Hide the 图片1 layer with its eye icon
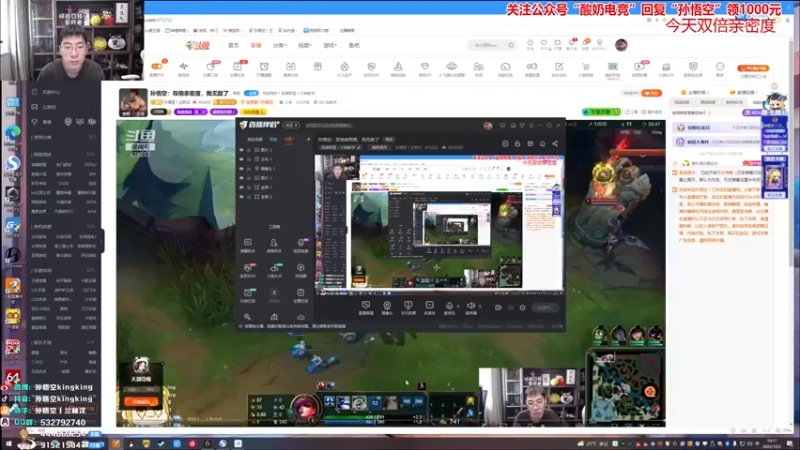This screenshot has height=450, width=800. [241, 178]
